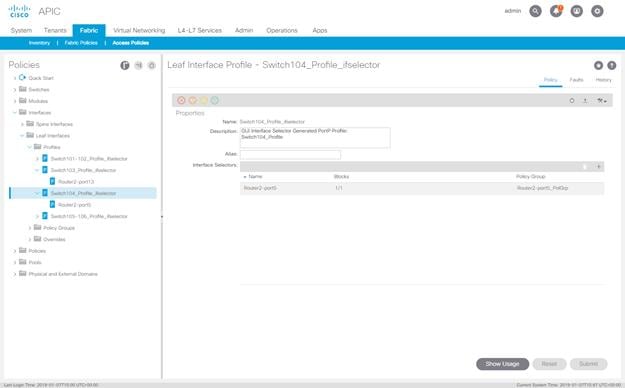
Task: Expand the Spine Interfaces folder
Action: pyautogui.click(x=22, y=124)
